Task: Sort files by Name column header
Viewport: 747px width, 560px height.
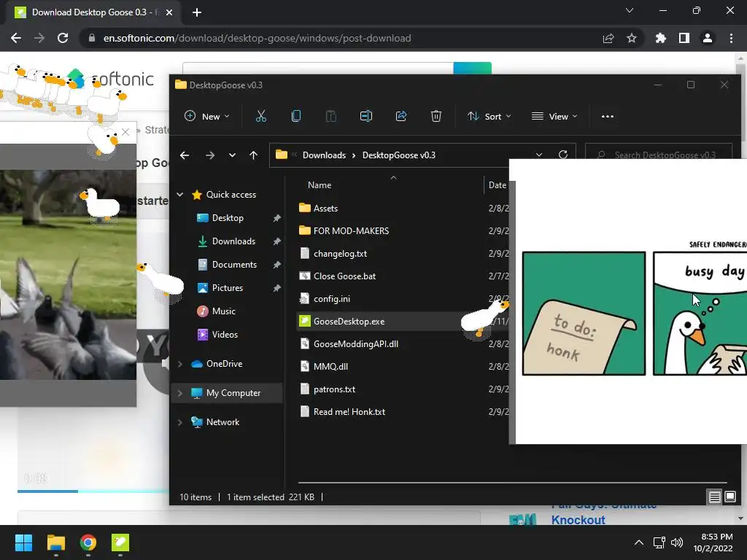Action: [320, 185]
